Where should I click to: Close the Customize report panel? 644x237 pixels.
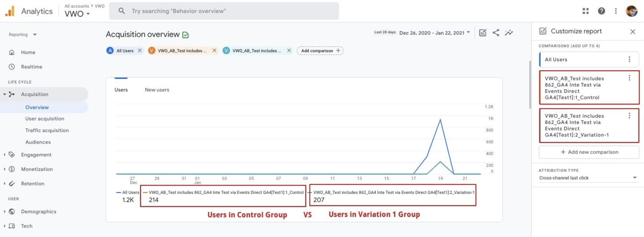(633, 32)
